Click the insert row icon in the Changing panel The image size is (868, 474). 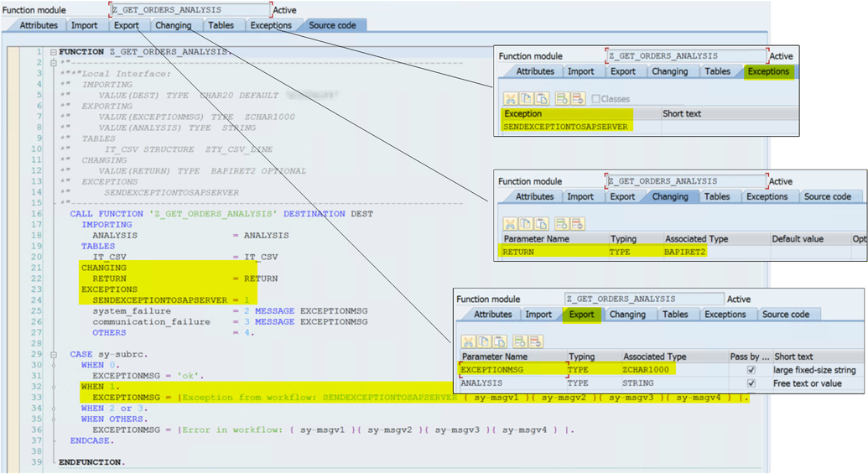pyautogui.click(x=562, y=223)
